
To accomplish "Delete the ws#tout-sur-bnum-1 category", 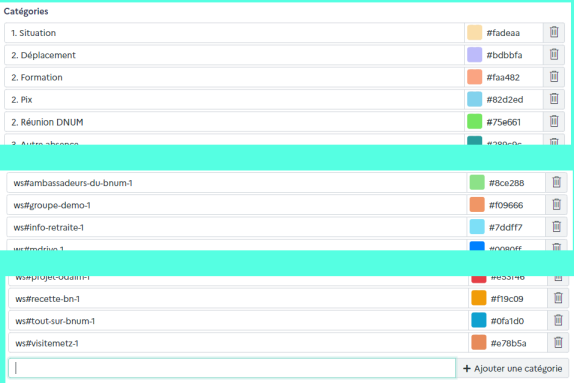I will click(558, 321).
